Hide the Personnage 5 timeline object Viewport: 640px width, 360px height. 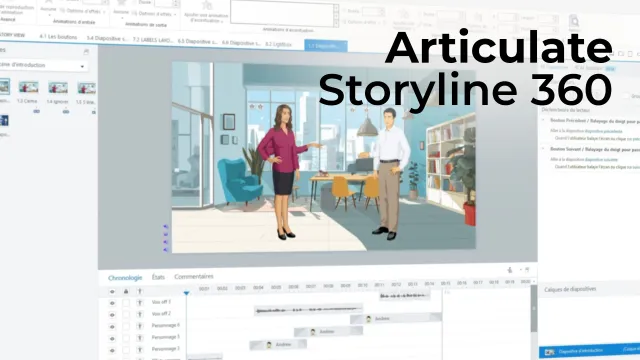[x=112, y=339]
